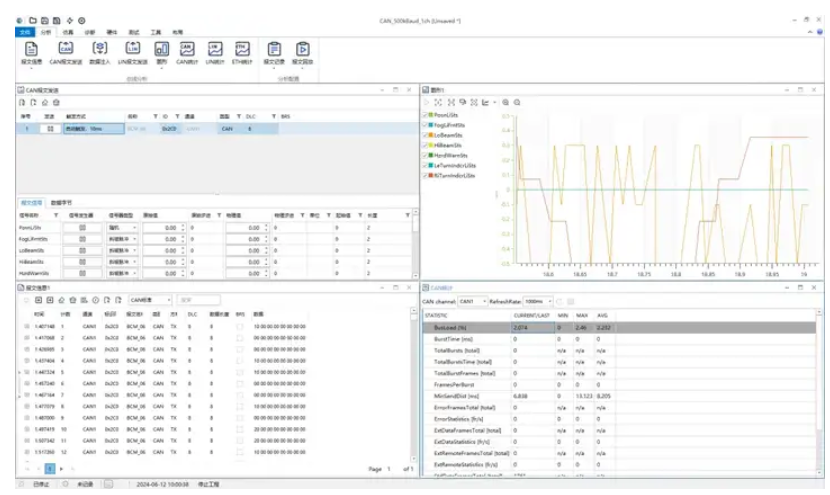The image size is (830, 495).
Task: Click the PosnLiSts raw value input field
Action: [x=161, y=228]
